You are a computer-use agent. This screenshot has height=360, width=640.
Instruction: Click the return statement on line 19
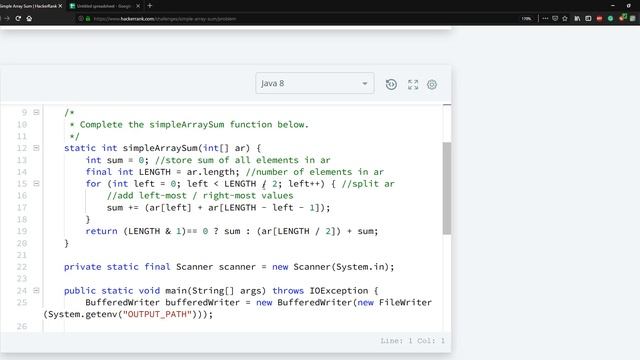[232, 231]
